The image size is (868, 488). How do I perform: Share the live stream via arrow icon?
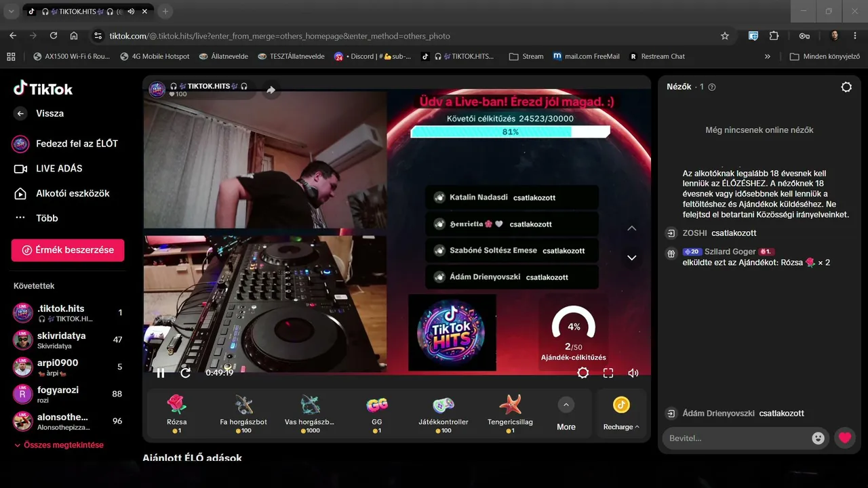[x=271, y=90]
